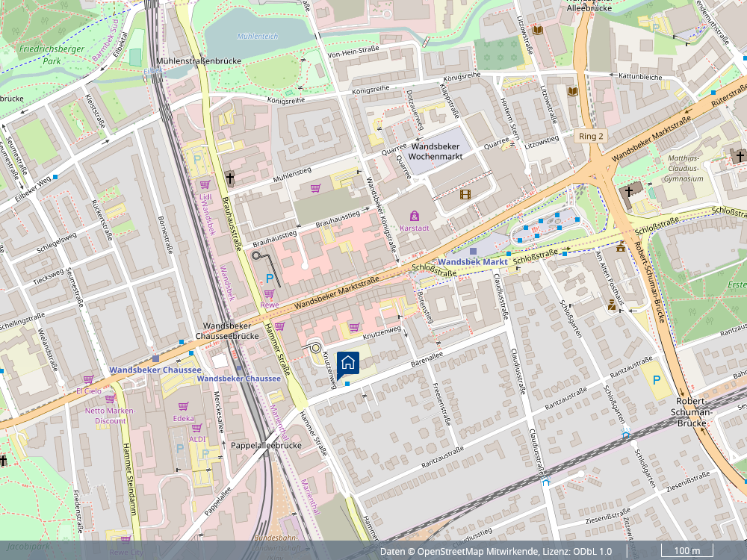The height and width of the screenshot is (560, 747).
Task: Click the El Cielo shop icon
Action: (x=88, y=379)
